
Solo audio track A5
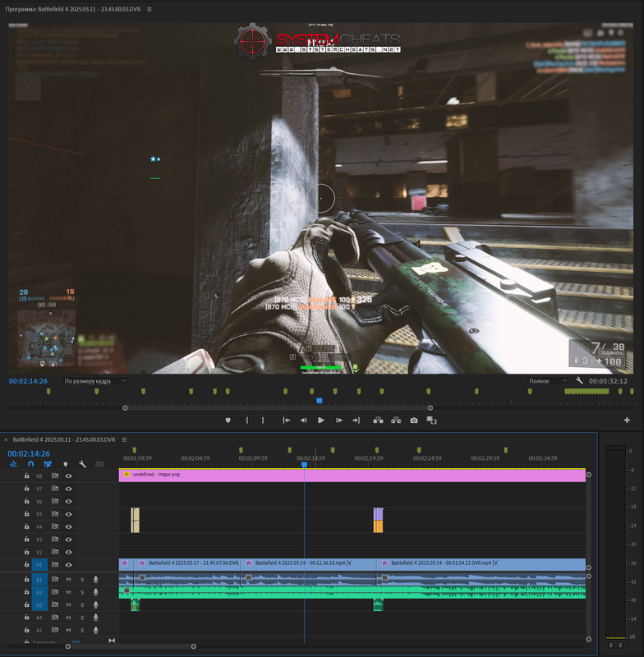click(82, 630)
